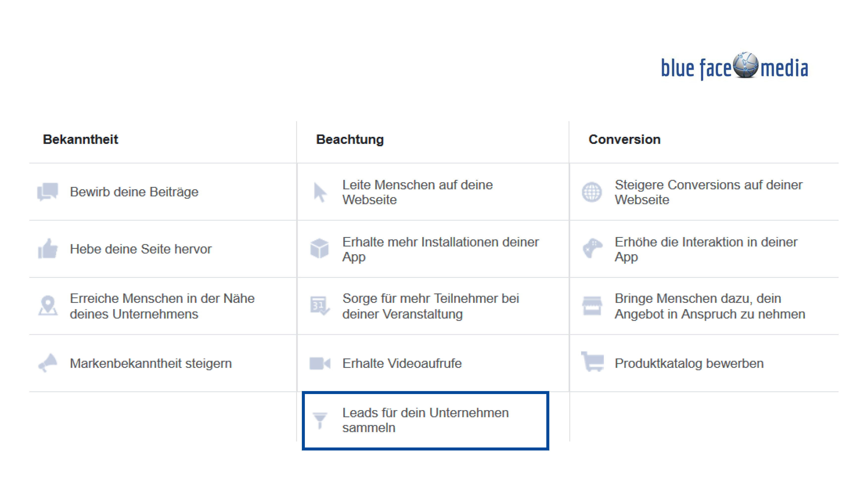
Task: Click the Conversion column header
Action: [624, 139]
